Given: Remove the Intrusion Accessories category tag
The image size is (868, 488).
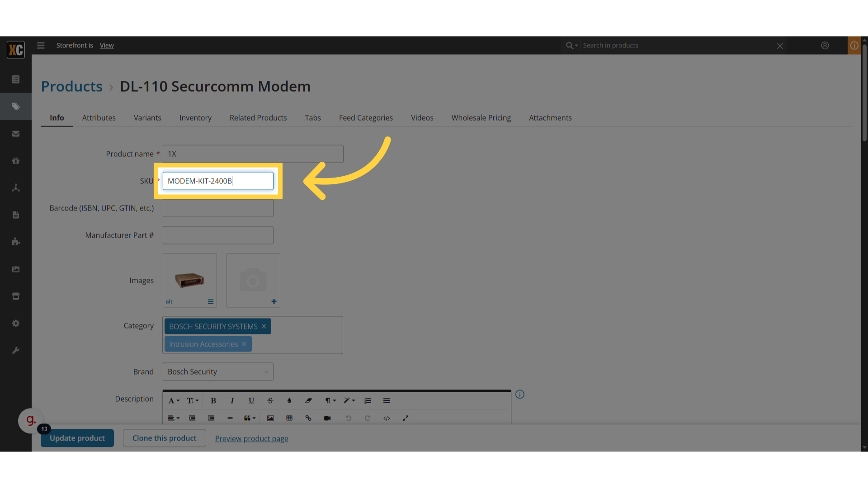Looking at the screenshot, I should [244, 344].
